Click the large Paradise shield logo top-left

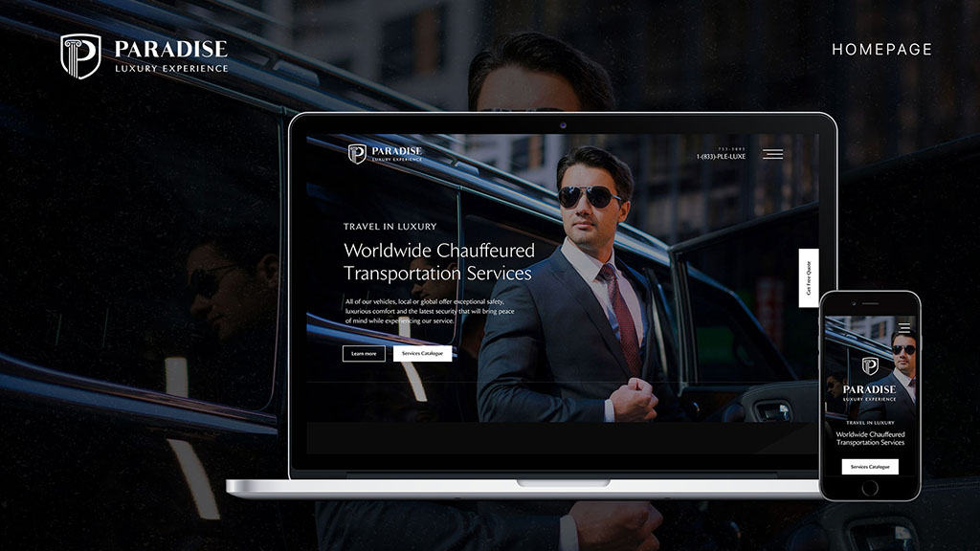[80, 55]
